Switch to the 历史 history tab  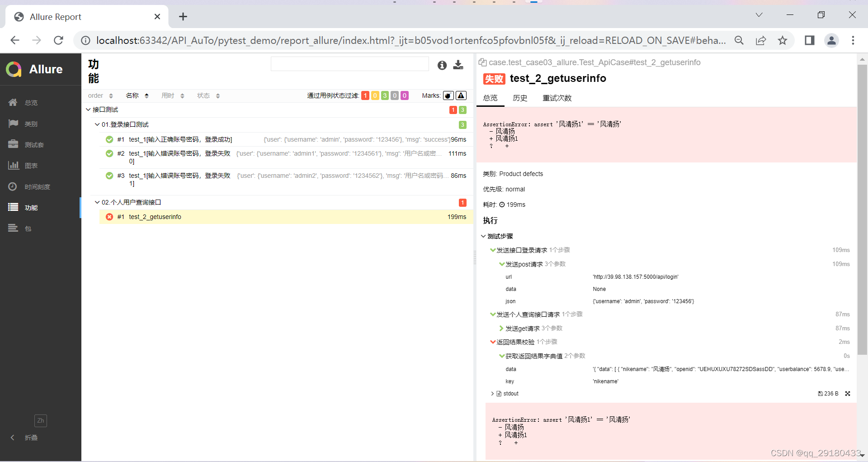520,98
